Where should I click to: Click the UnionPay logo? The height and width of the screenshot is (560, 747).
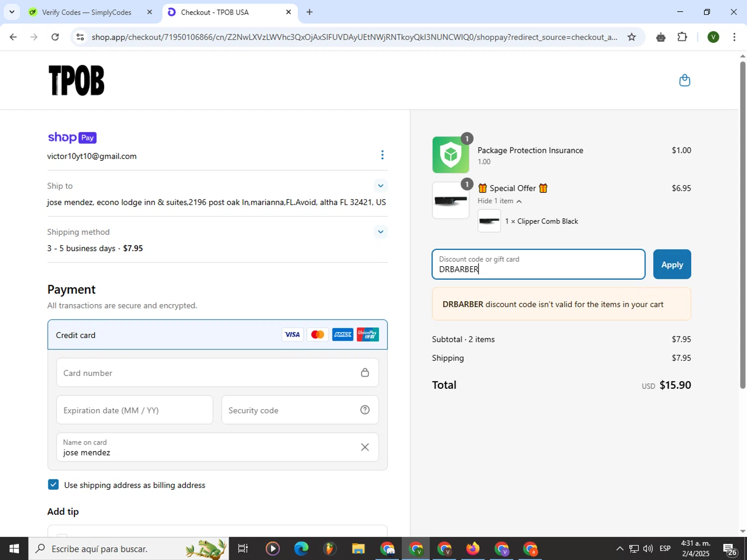point(368,335)
